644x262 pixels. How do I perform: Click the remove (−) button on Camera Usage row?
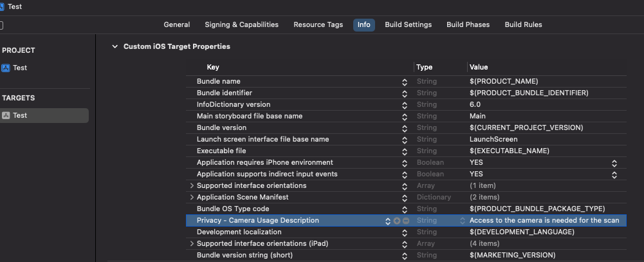click(x=405, y=221)
